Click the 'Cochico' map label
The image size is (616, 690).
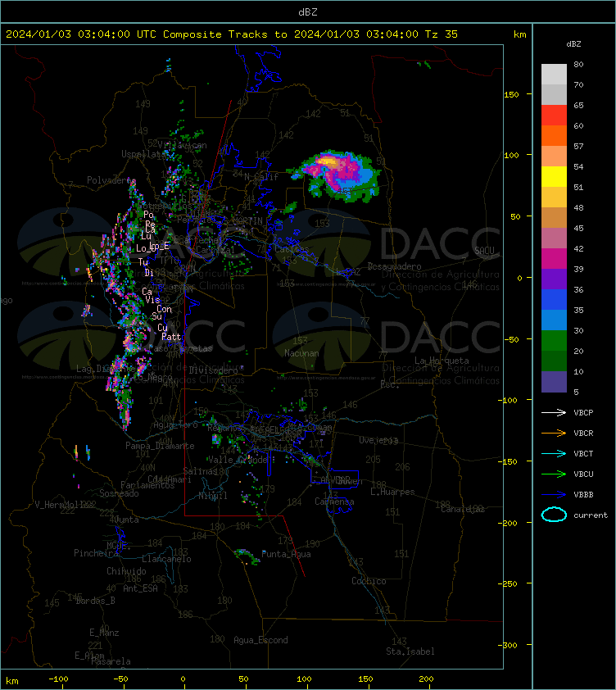click(369, 581)
